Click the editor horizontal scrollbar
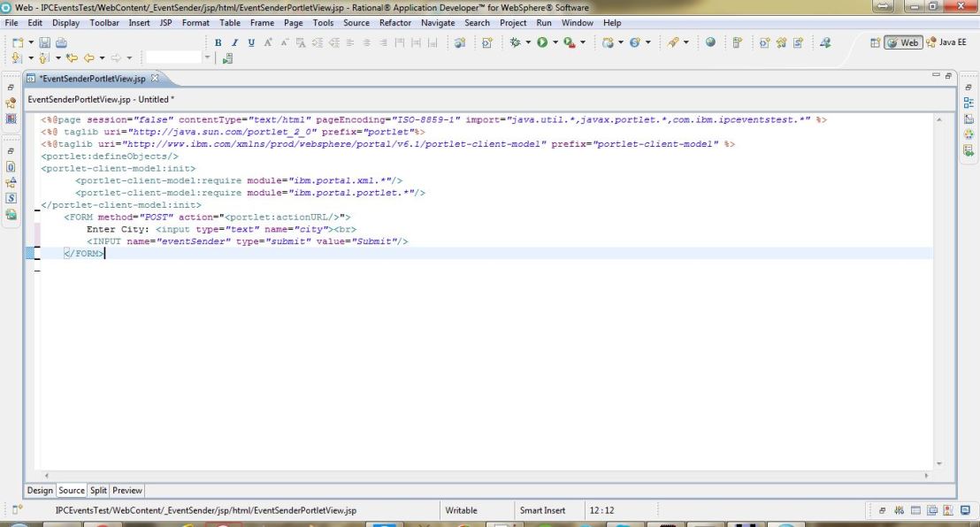This screenshot has width=980, height=527. tap(478, 475)
